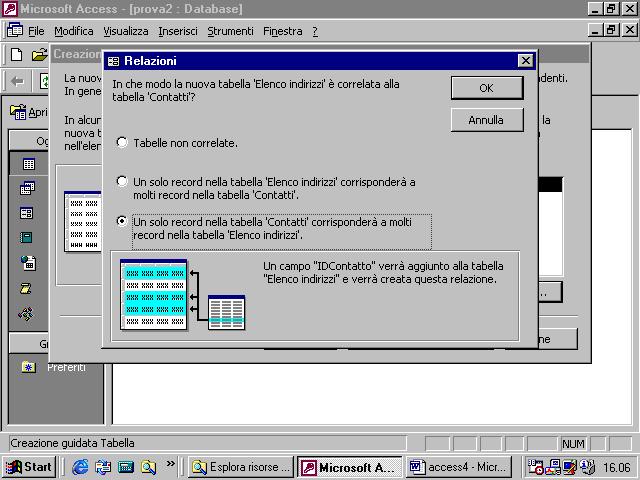The width and height of the screenshot is (640, 480).
Task: Open the Modifica menu
Action: pyautogui.click(x=73, y=31)
